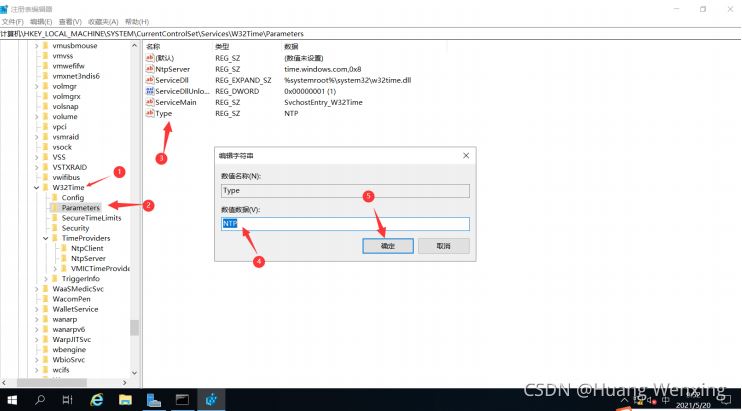Select the WarpJITSvc key
The image size is (742, 411).
(x=71, y=340)
